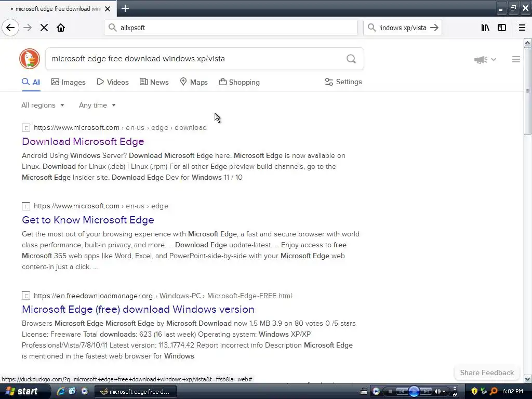Open Get to Know Microsoft Edge result
Image resolution: width=532 pixels, height=399 pixels.
[x=88, y=220]
